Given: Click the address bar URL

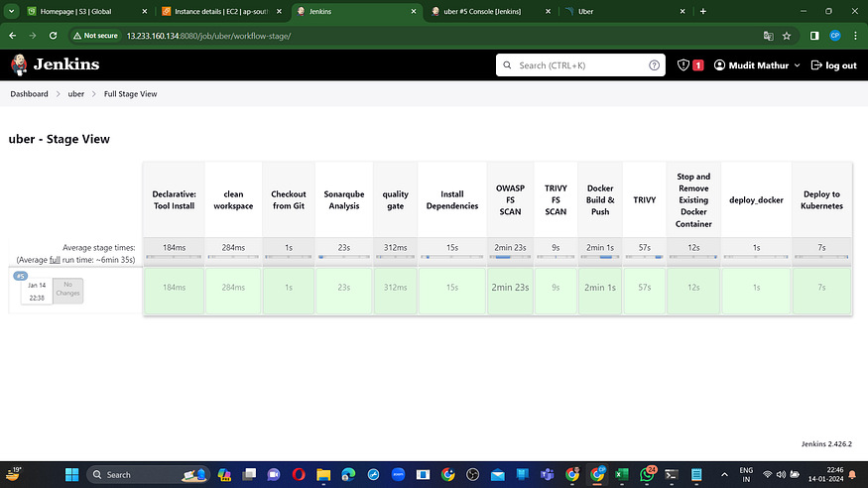Looking at the screenshot, I should (208, 36).
